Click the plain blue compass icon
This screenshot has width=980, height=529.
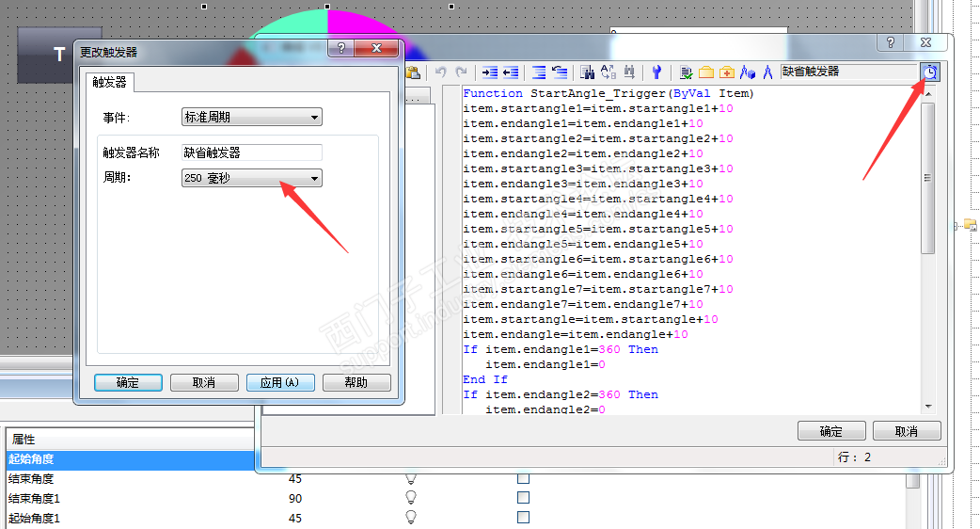click(768, 72)
